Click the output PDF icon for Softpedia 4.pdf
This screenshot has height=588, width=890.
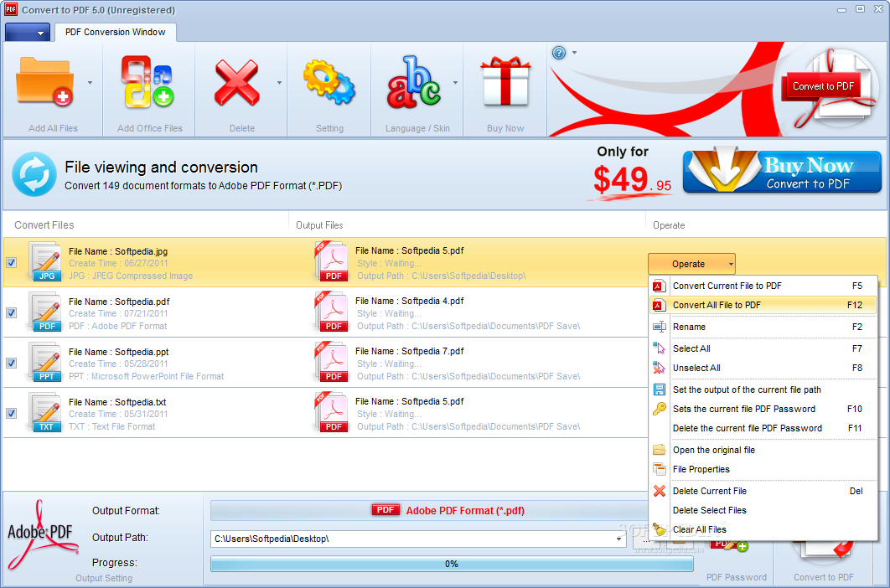pos(331,312)
